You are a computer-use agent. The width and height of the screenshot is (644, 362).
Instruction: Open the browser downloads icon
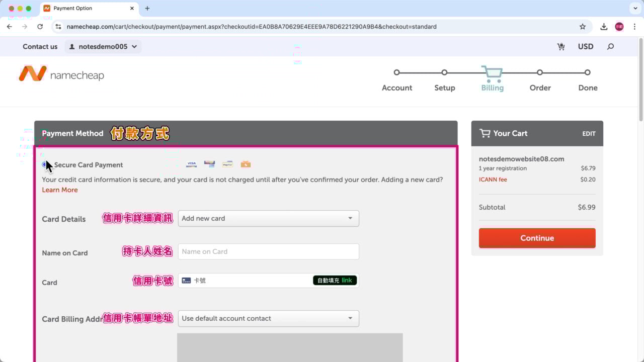(604, 27)
